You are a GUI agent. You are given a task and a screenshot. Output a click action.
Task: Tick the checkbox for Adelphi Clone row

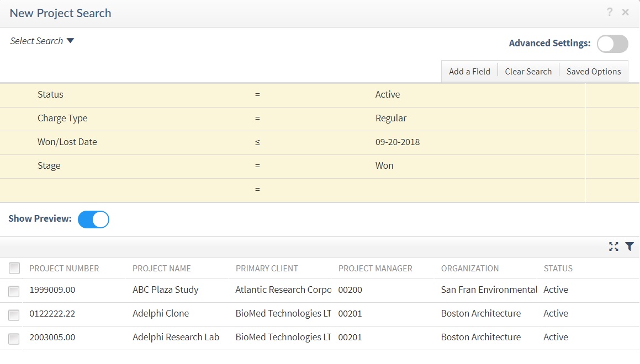coord(14,314)
